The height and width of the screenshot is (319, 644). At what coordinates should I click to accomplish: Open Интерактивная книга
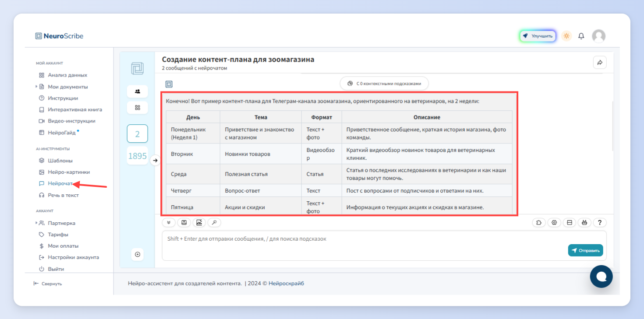point(75,109)
